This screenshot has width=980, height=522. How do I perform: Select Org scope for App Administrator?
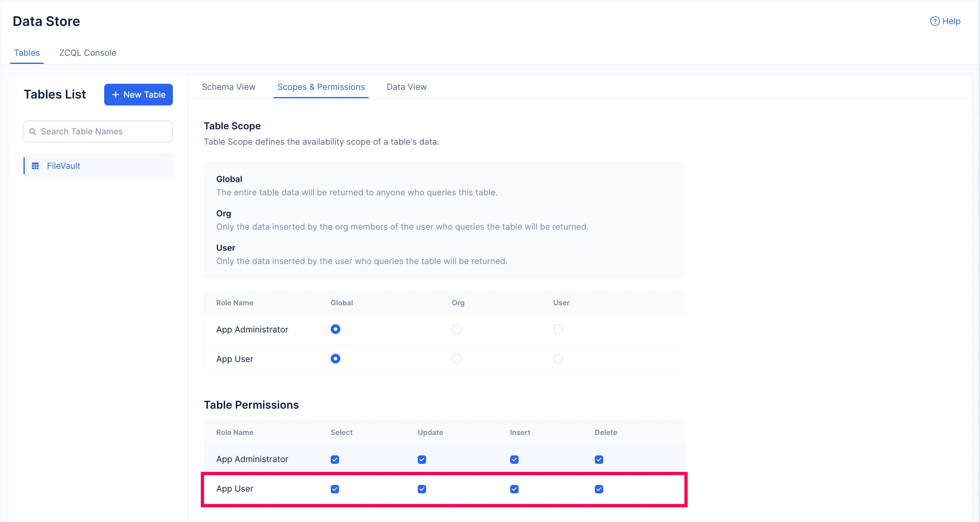[x=456, y=329]
